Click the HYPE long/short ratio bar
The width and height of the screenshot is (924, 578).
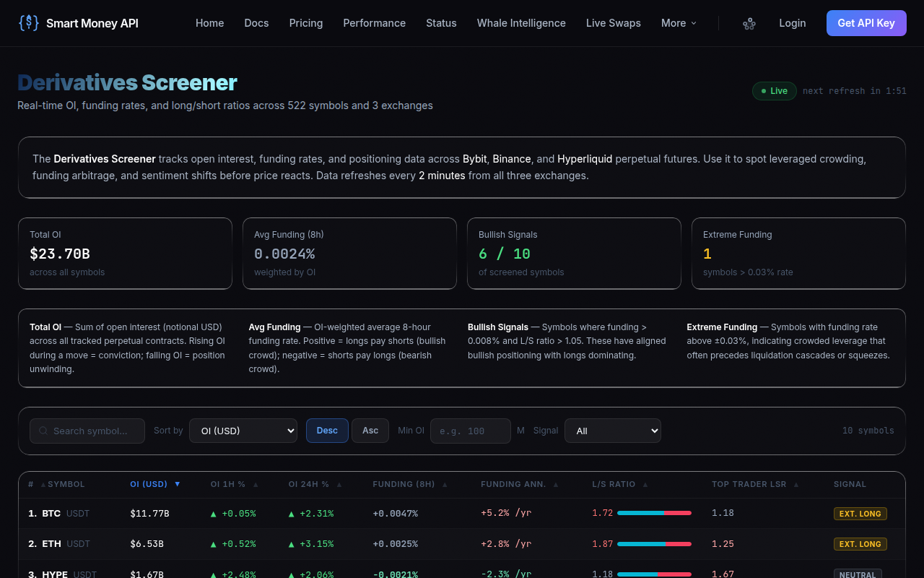tap(655, 574)
